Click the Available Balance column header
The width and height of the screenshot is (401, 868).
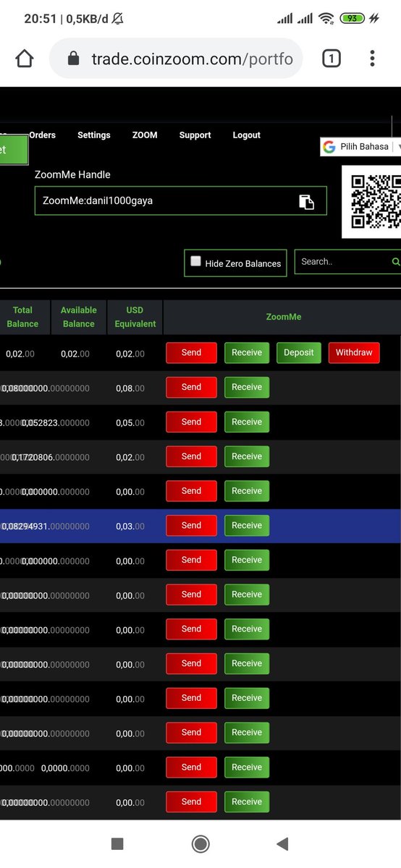click(x=79, y=317)
